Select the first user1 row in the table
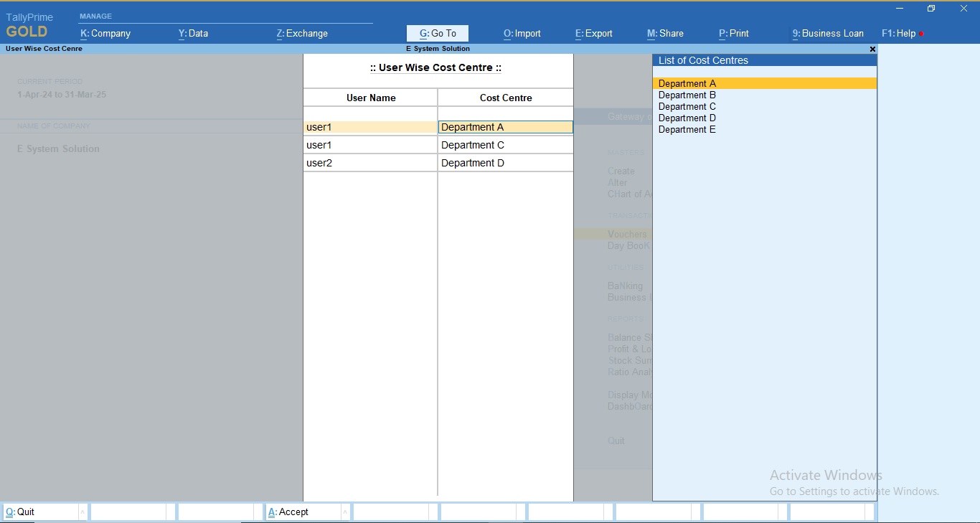 (x=369, y=127)
